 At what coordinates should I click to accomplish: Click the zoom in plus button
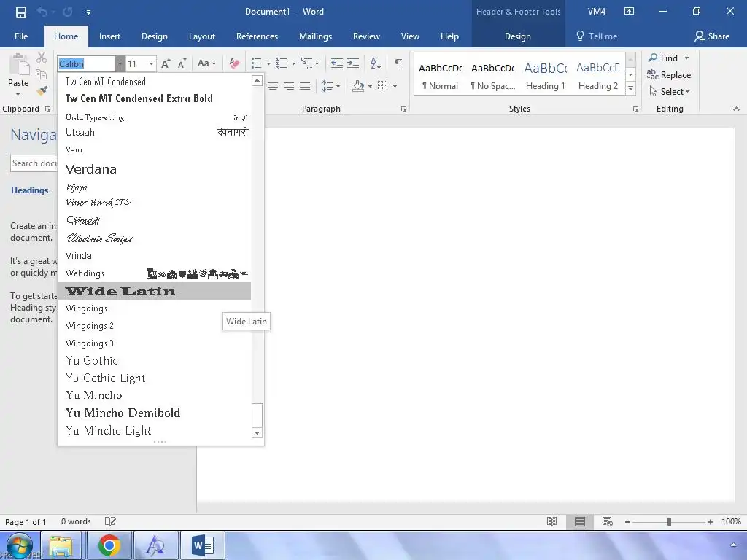(711, 522)
